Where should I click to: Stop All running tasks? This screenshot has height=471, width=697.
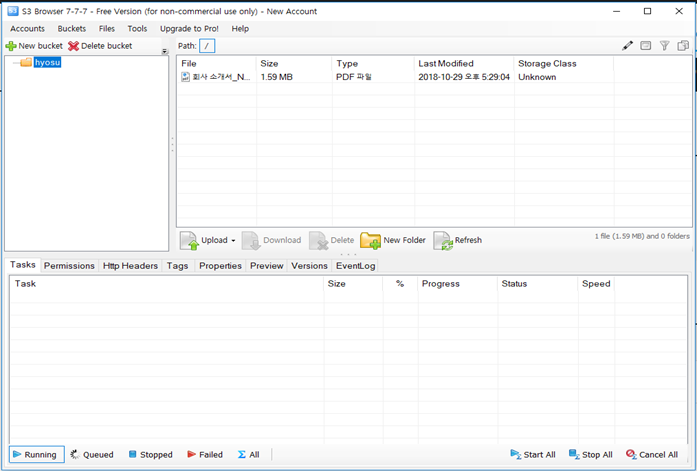pyautogui.click(x=590, y=454)
